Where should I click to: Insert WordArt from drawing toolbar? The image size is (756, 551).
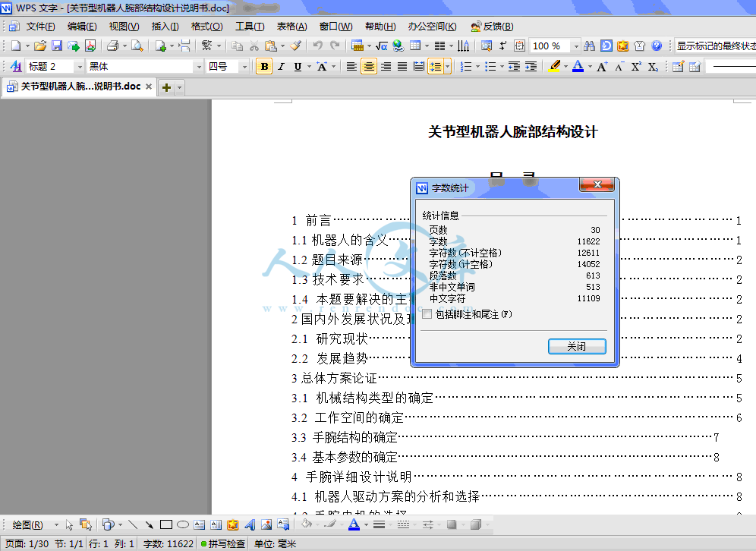pos(250,524)
